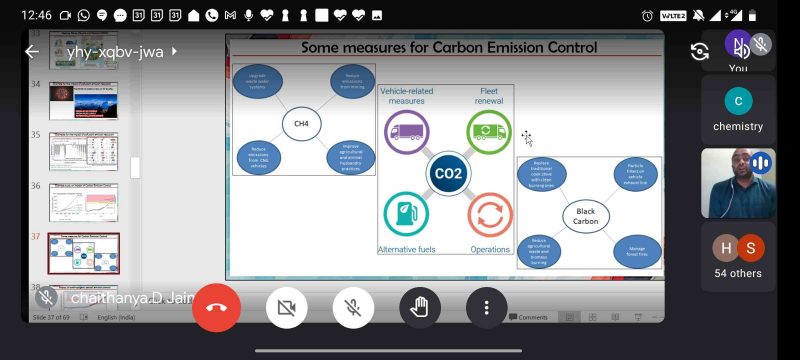Select slide 36 thumbnail in panel

coord(84,202)
